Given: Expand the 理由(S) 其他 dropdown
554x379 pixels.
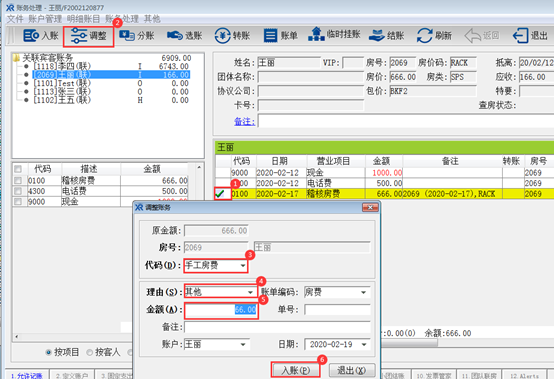Looking at the screenshot, I should (x=250, y=292).
